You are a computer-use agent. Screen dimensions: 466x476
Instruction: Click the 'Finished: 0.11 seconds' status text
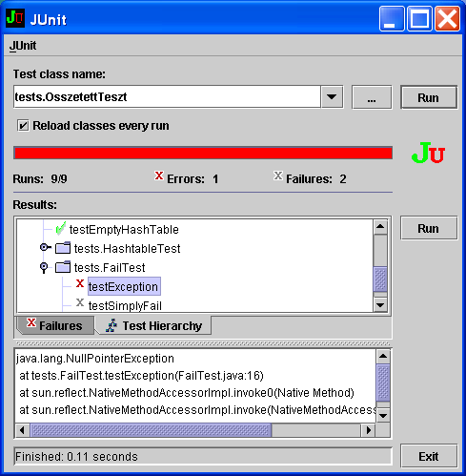(x=76, y=457)
